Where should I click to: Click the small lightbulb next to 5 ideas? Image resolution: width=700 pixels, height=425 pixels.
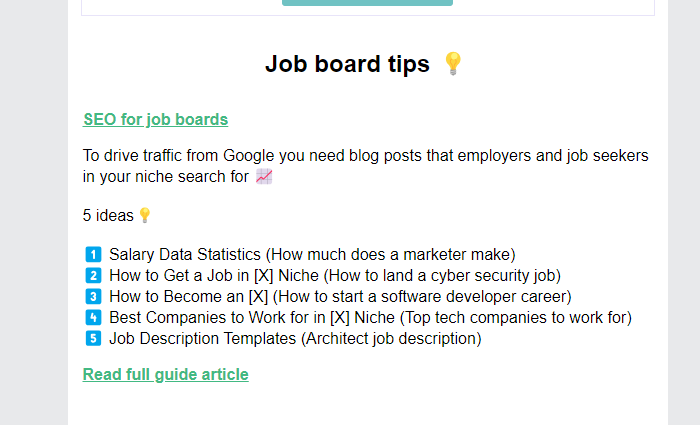pos(145,215)
